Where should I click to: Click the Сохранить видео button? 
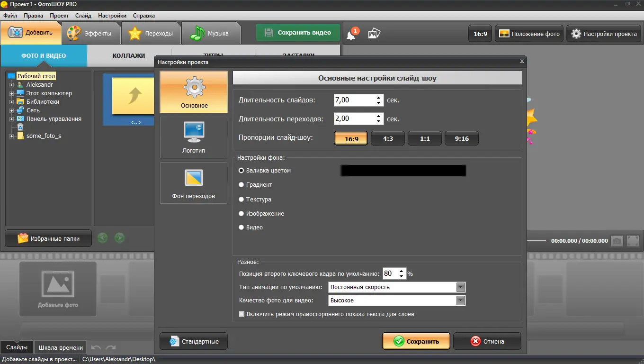coord(298,33)
